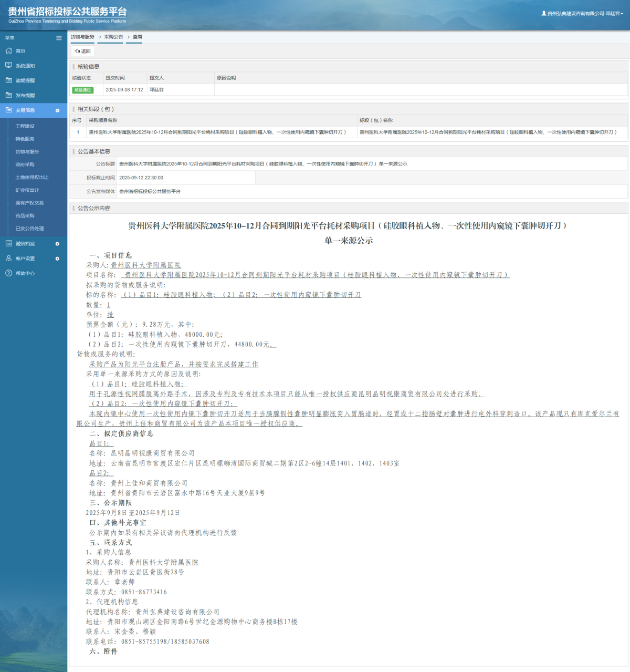
Task: Expand the 诚信档案 arrow
Action: tap(57, 244)
